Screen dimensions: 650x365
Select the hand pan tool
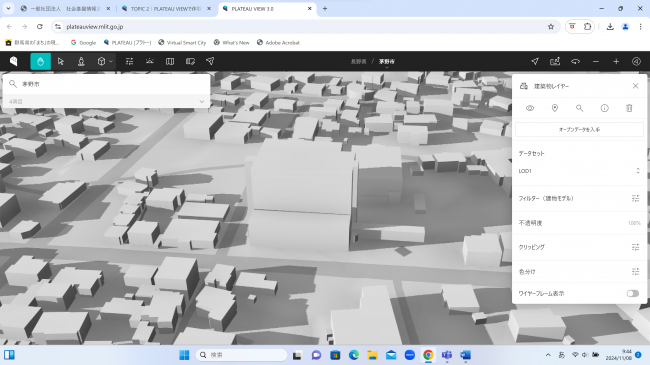pos(41,61)
